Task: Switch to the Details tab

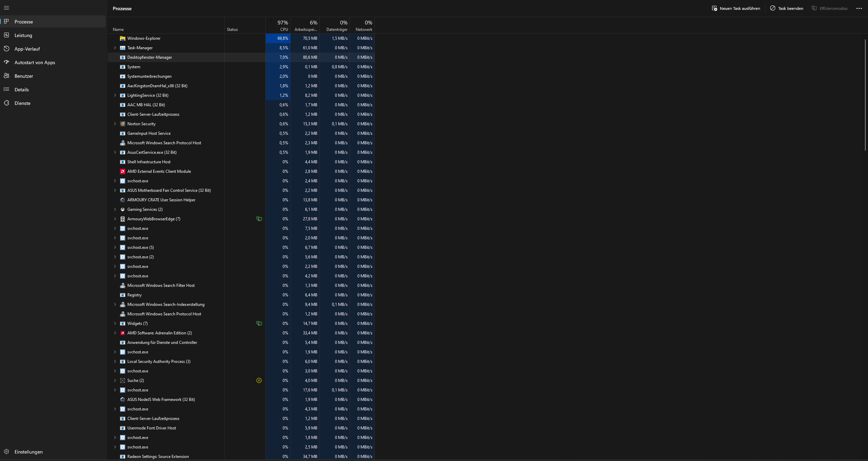Action: point(21,90)
